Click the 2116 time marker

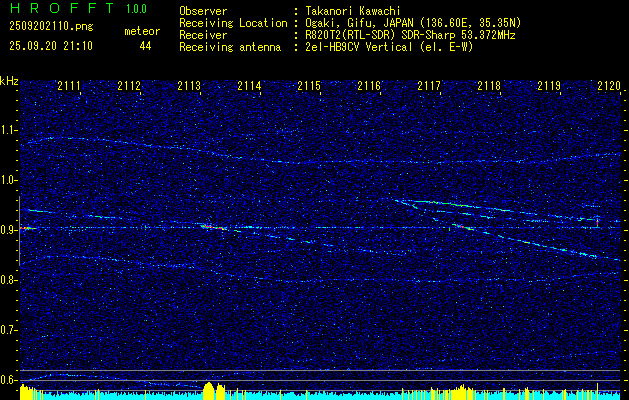pyautogui.click(x=369, y=86)
